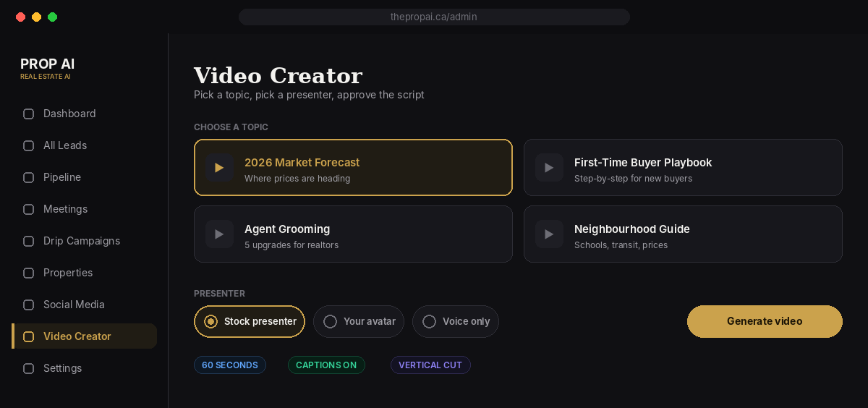Click the thepropai.ca/admin address bar
This screenshot has width=868, height=408.
click(434, 17)
